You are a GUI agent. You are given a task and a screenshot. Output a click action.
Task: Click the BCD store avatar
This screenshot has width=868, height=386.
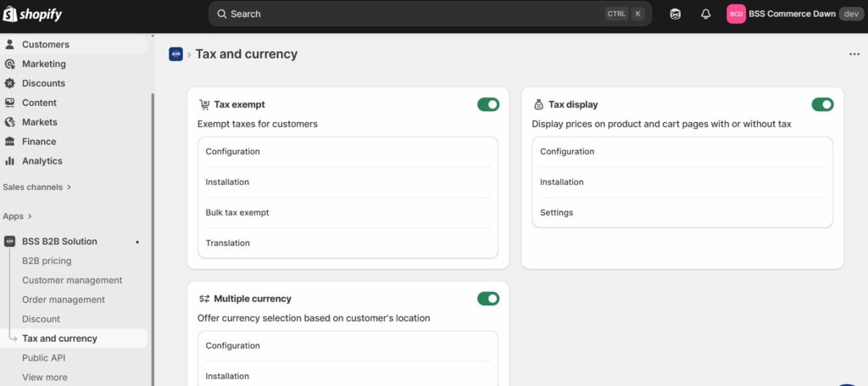point(737,14)
